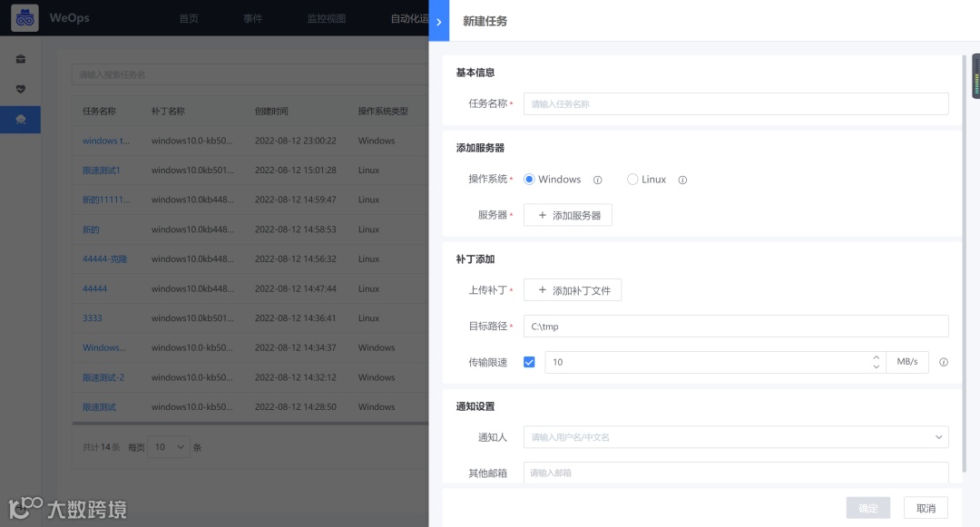Viewport: 980px width, 527px height.
Task: Open the 自动化运 top navigation item
Action: point(409,19)
